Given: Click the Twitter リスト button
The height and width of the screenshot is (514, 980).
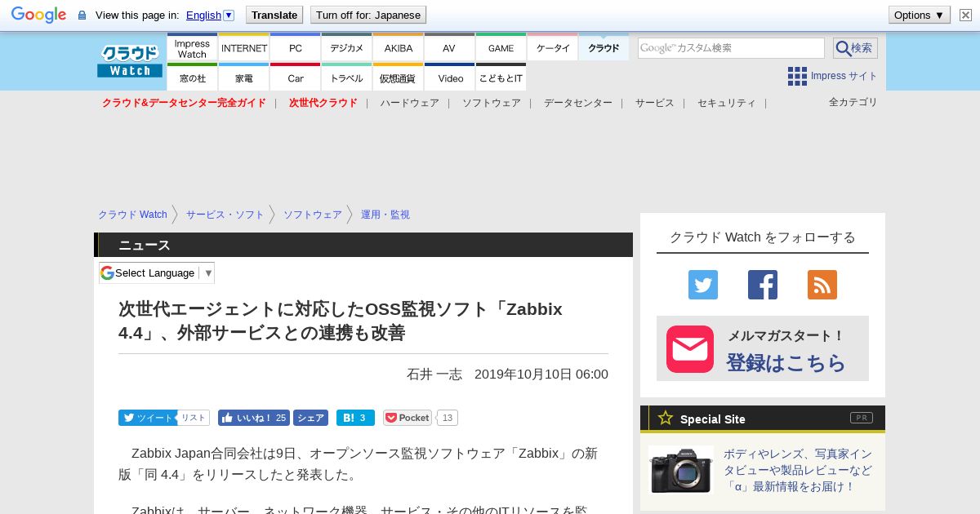Looking at the screenshot, I should (194, 418).
